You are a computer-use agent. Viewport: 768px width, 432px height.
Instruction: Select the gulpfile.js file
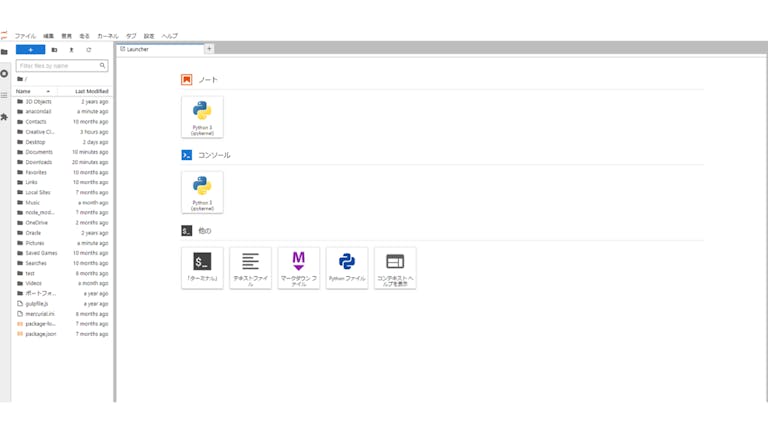pos(62,304)
